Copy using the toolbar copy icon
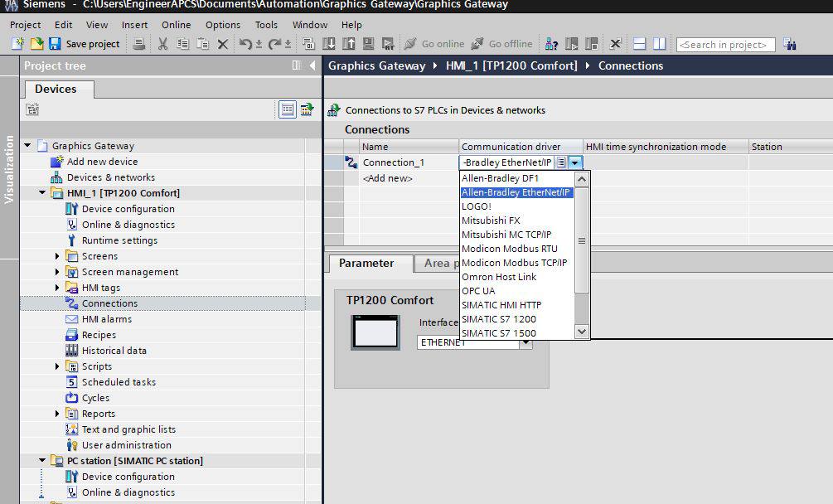Screen dimensions: 833x504 pyautogui.click(x=182, y=44)
